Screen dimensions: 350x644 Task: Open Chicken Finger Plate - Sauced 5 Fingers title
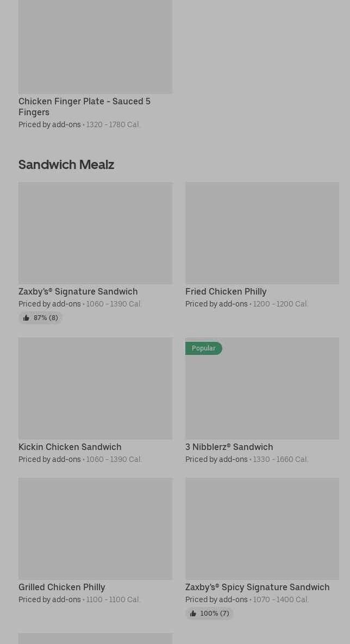pyautogui.click(x=84, y=107)
